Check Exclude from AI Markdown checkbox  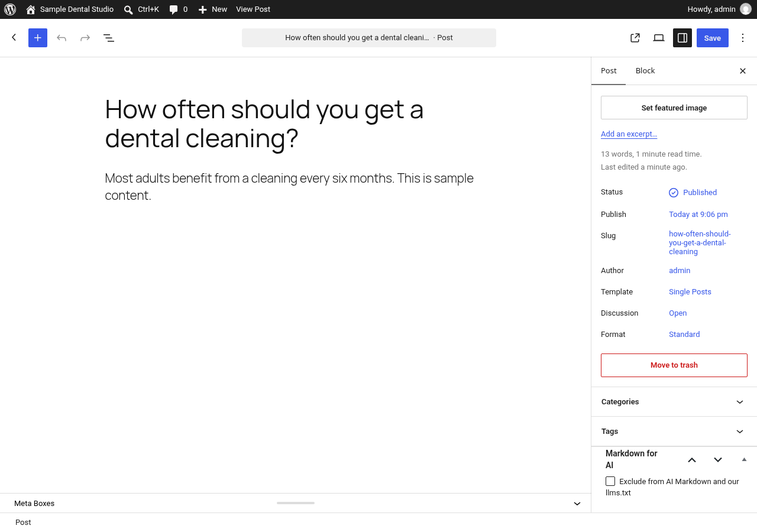click(610, 481)
